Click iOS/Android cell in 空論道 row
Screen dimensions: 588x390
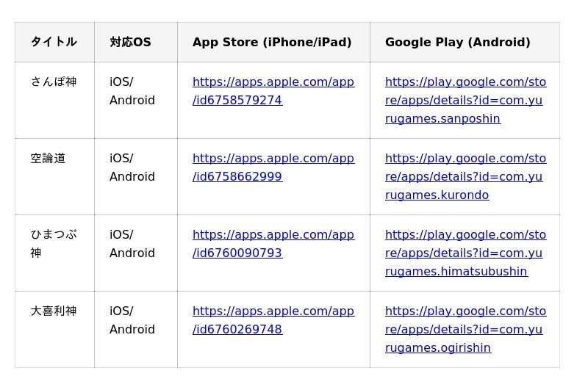click(132, 167)
